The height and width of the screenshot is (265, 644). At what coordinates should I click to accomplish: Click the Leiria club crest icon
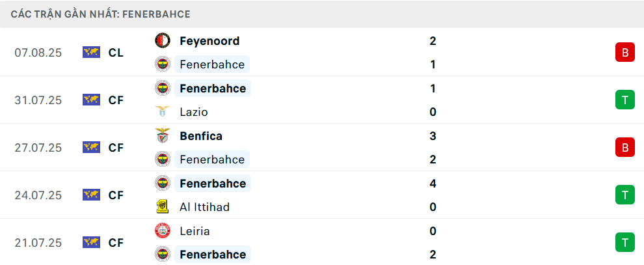tap(163, 231)
